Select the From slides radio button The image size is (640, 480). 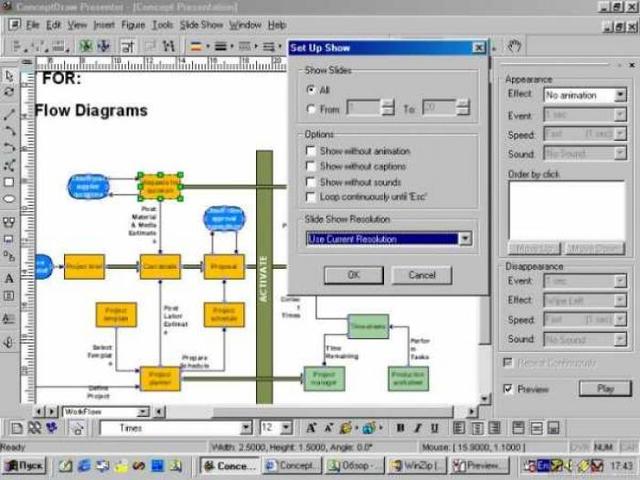[311, 109]
